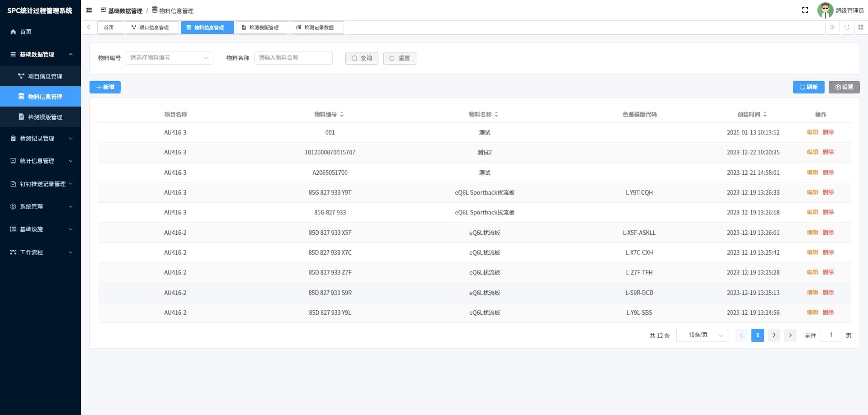This screenshot has height=415, width=868.
Task: Click cell L-Z7F-TFH
Action: pos(639,272)
